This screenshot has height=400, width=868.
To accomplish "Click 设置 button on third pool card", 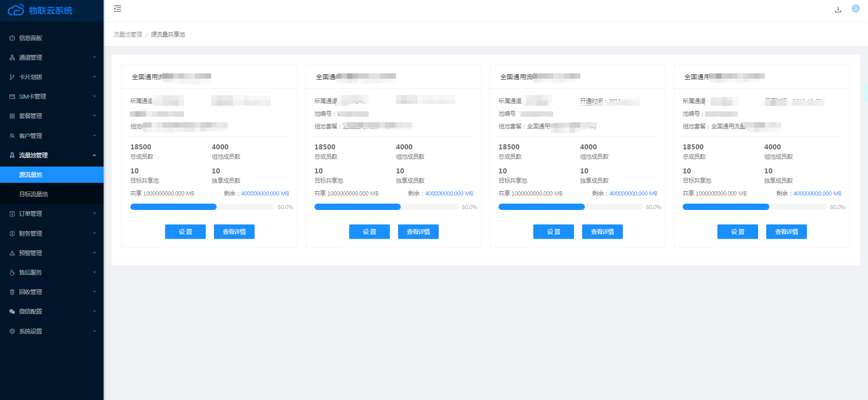I will pos(554,232).
